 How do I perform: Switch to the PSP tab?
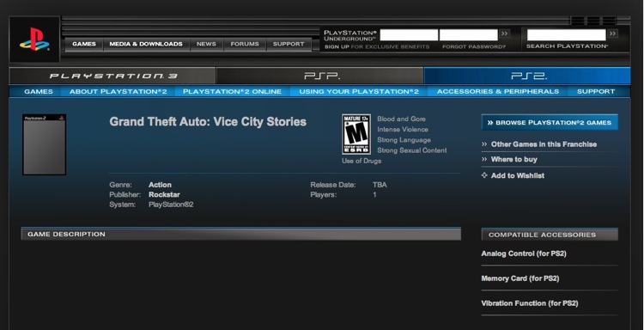click(x=320, y=76)
